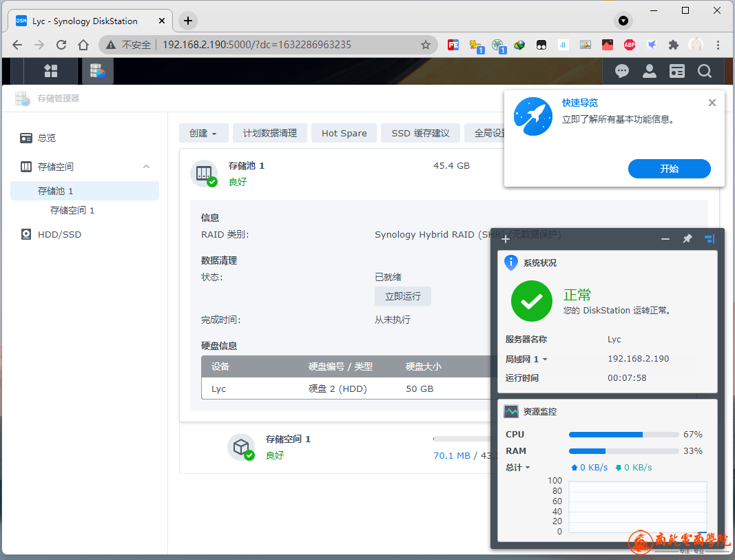The image size is (735, 560).
Task: Click the 资源监控 widget icon
Action: [x=511, y=411]
